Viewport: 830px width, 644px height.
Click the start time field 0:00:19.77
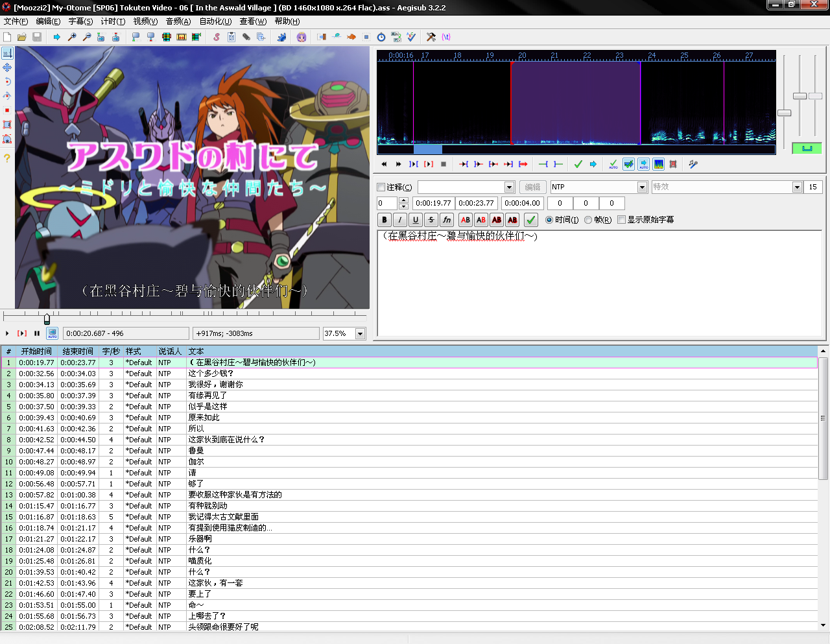pos(434,203)
